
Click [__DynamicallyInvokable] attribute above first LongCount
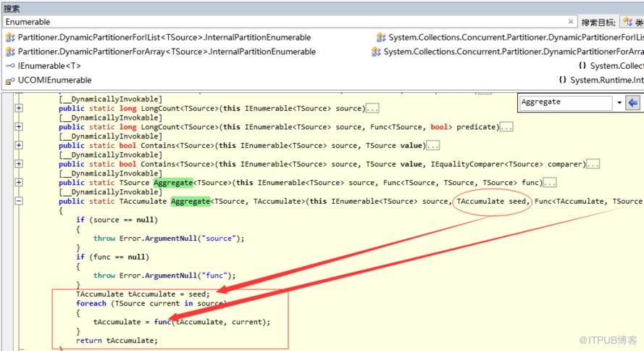point(111,99)
